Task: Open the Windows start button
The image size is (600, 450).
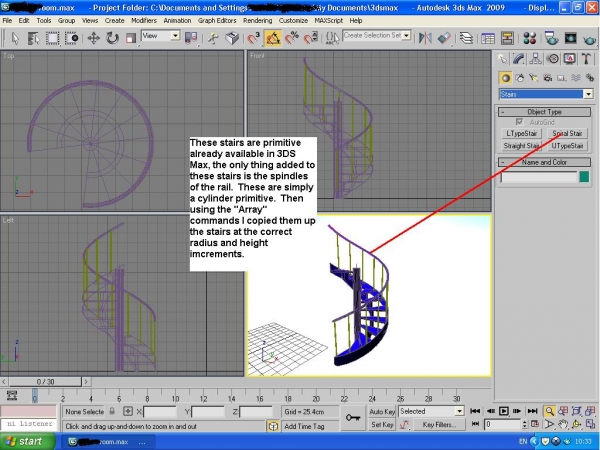Action: click(x=27, y=442)
